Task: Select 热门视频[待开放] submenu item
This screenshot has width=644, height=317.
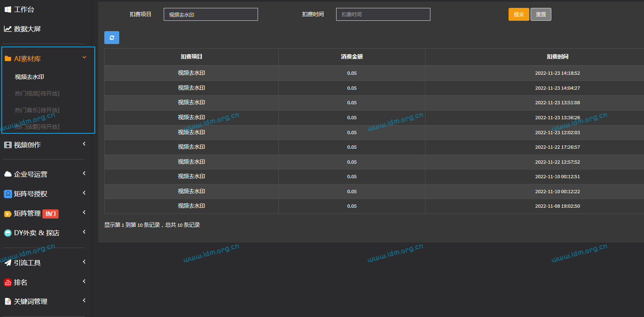Action: [37, 93]
